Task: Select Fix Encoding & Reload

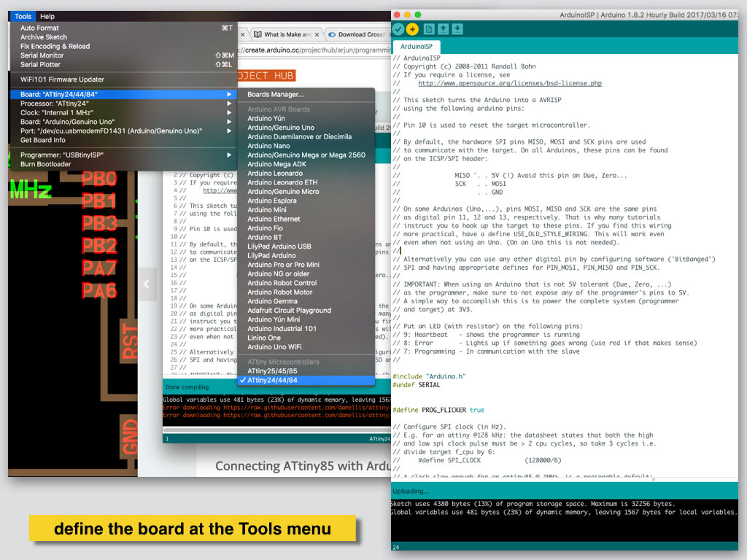Action: click(123, 46)
